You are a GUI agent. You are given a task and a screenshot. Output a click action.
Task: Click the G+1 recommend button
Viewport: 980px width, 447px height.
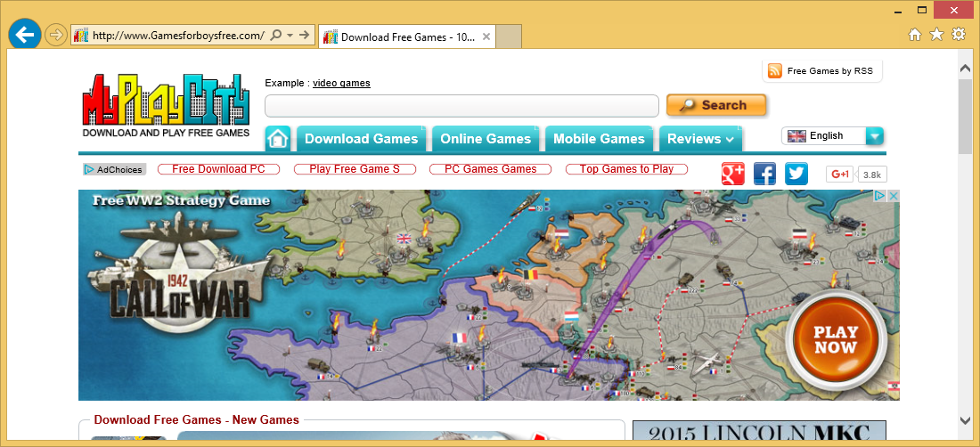tap(840, 175)
